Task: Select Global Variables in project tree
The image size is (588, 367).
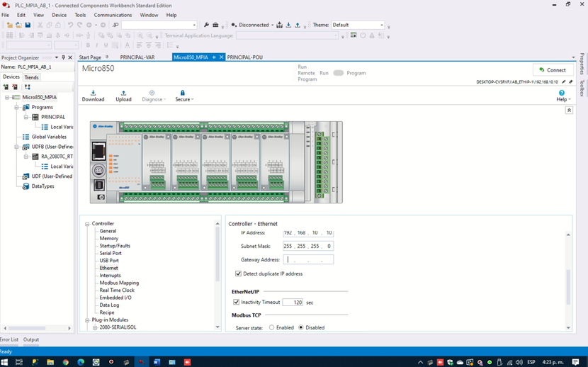Action: pos(49,137)
